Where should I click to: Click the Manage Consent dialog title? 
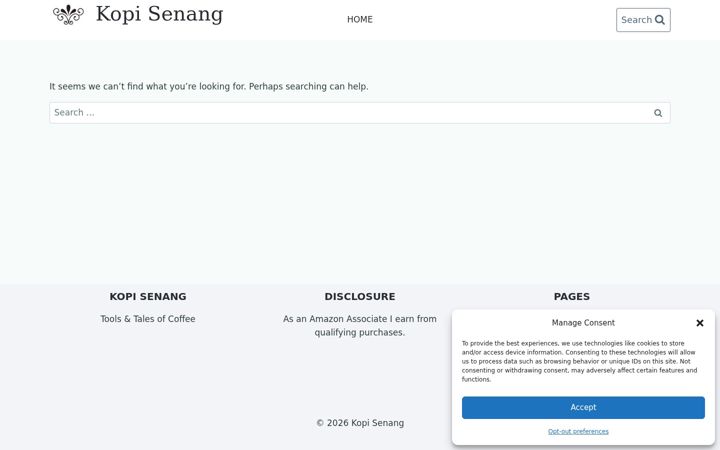[x=583, y=323]
